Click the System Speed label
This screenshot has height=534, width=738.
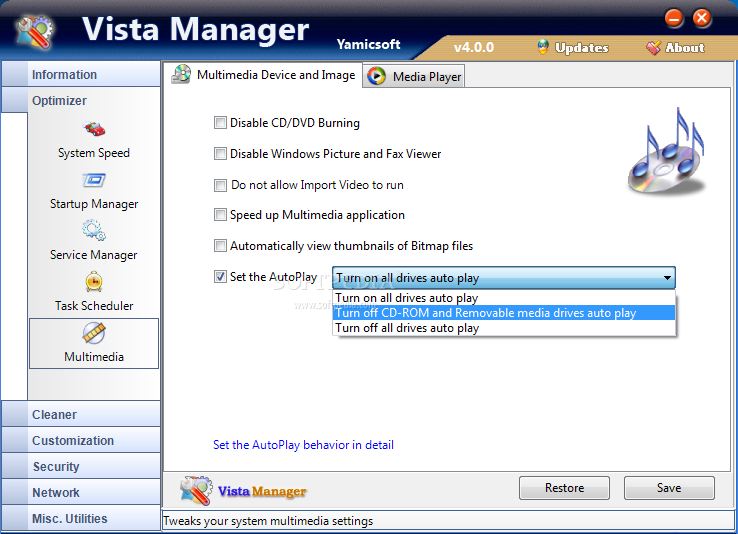click(94, 153)
